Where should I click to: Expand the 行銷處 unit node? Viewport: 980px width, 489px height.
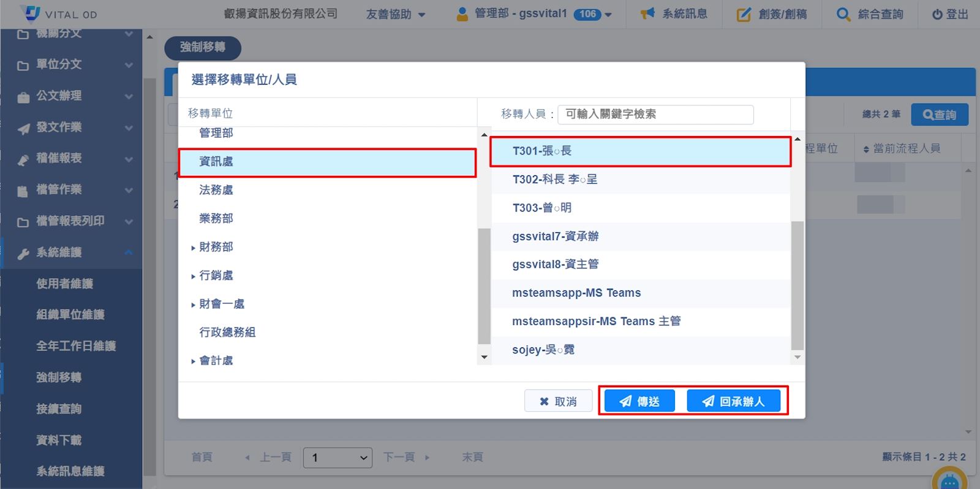[x=193, y=276]
